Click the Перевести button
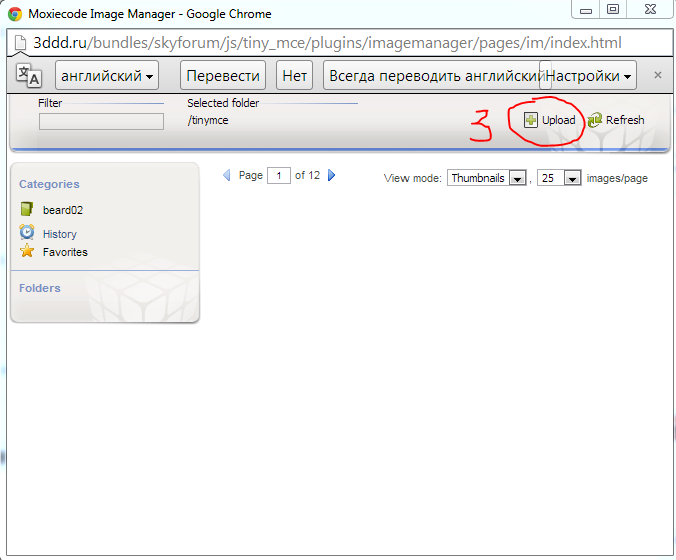This screenshot has width=676, height=560. (x=223, y=75)
